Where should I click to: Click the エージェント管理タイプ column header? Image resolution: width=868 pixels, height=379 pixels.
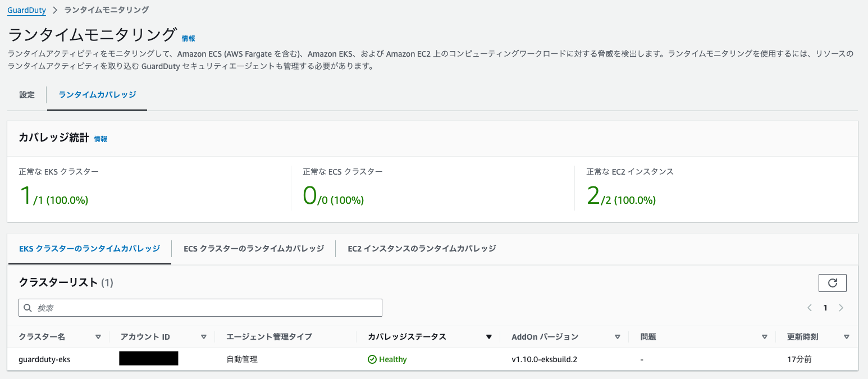click(269, 337)
